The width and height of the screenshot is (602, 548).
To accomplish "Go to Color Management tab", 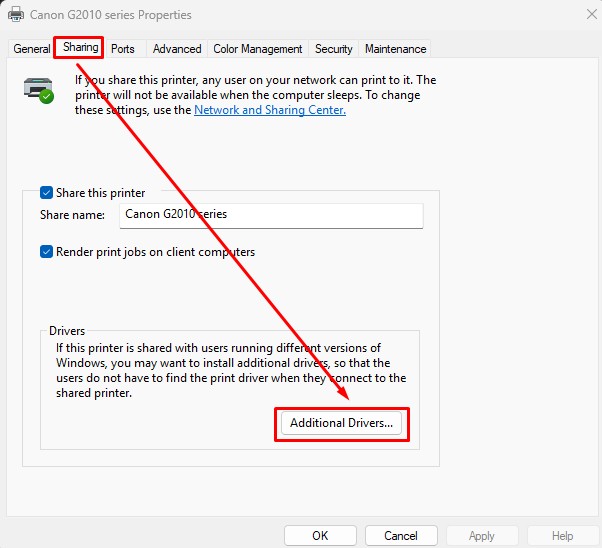I will point(258,49).
